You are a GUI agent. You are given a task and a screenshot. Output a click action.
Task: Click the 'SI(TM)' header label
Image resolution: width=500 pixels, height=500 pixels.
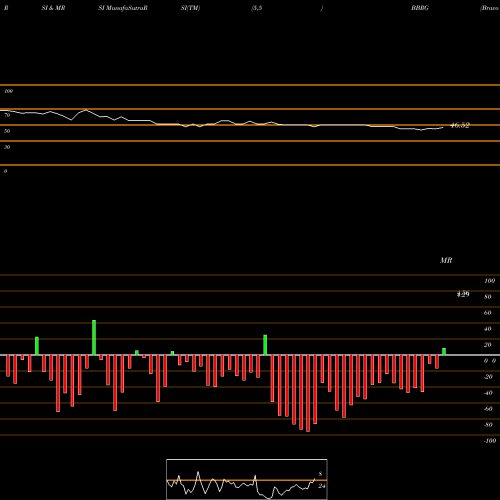point(190,8)
